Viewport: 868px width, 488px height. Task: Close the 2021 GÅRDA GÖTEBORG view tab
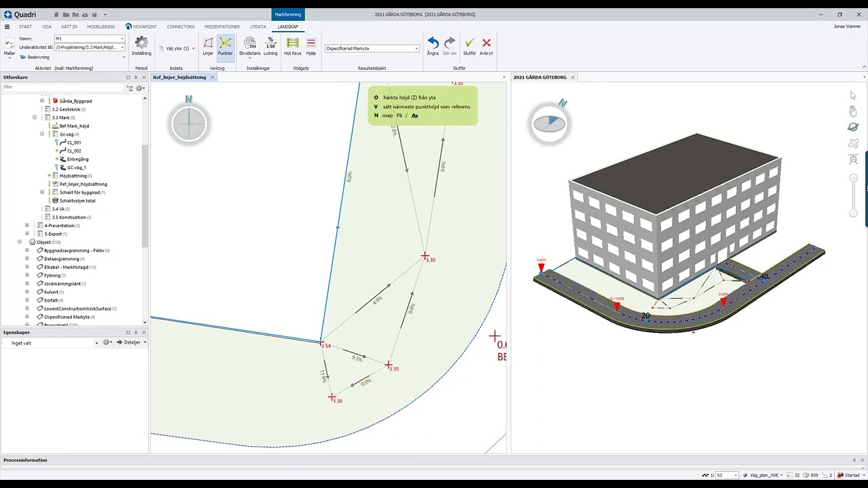coord(573,77)
